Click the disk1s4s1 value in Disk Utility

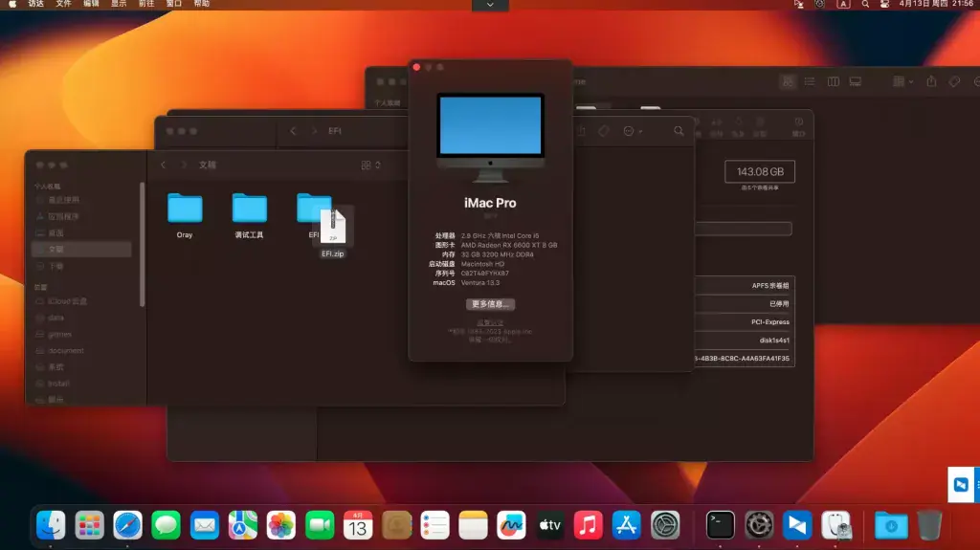point(774,341)
